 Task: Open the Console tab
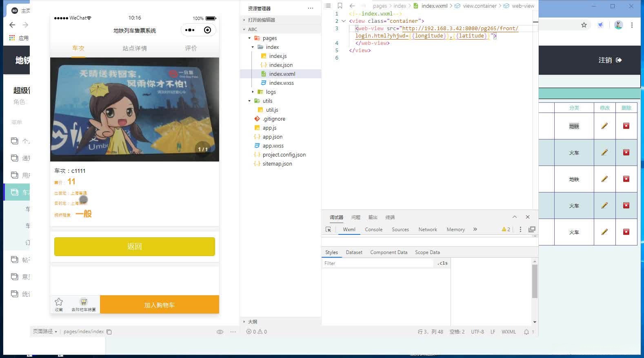373,230
